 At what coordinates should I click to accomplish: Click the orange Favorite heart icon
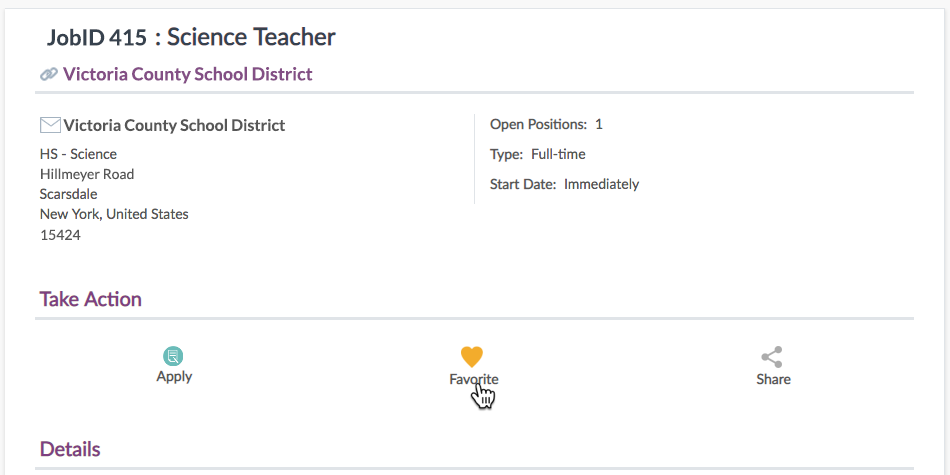(471, 357)
